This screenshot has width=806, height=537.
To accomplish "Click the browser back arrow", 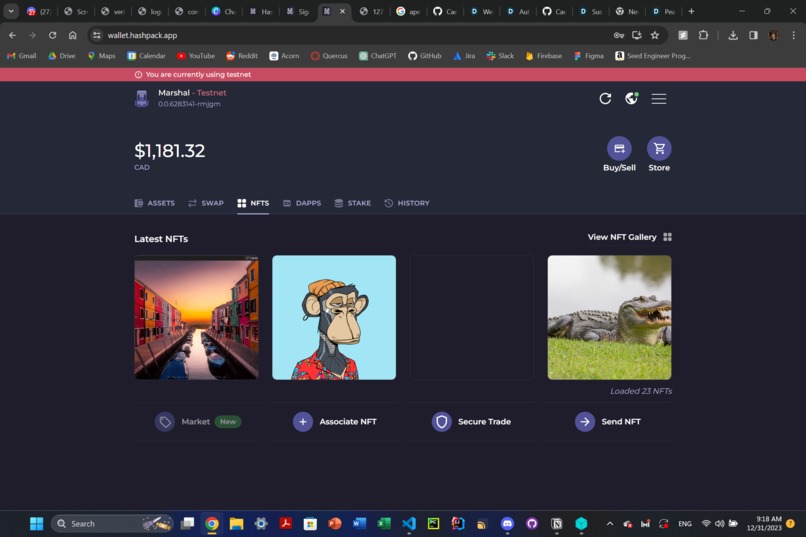I will 12,35.
